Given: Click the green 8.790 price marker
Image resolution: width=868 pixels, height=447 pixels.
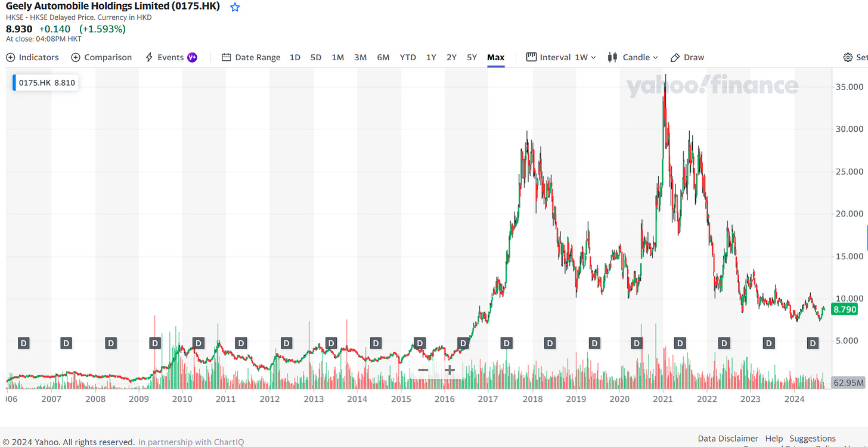Looking at the screenshot, I should [844, 309].
